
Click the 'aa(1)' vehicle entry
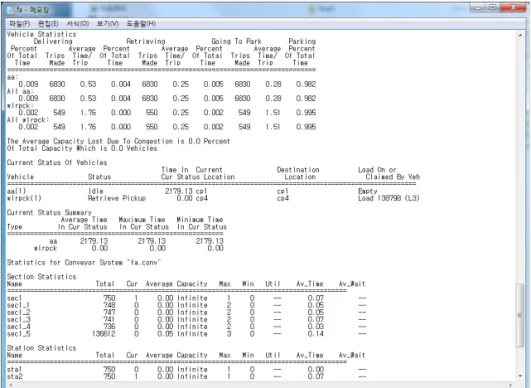click(16, 191)
